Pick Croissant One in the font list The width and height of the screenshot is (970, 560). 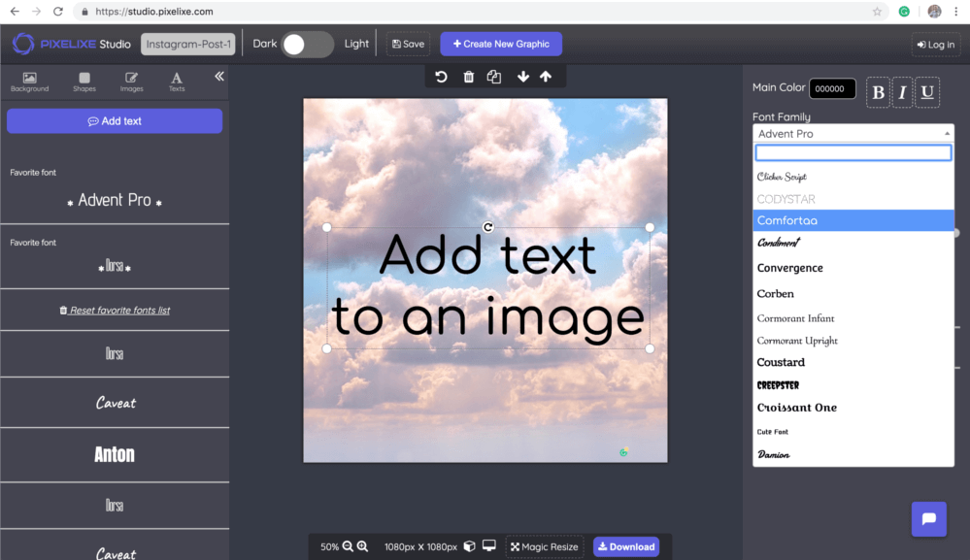tap(797, 408)
